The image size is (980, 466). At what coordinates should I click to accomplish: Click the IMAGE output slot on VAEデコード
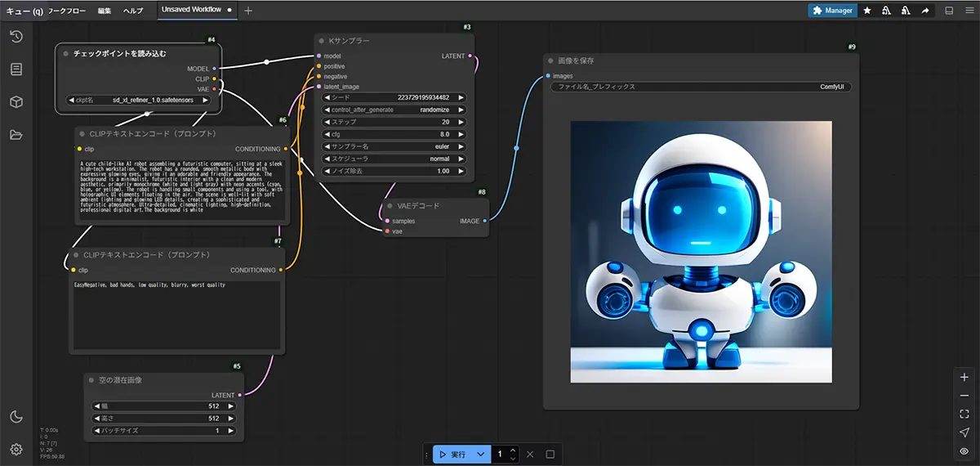point(484,221)
